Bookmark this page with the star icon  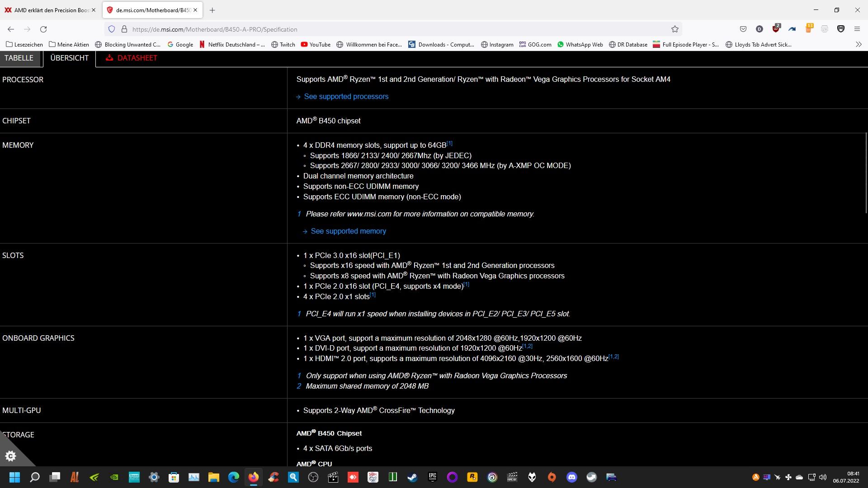(675, 29)
